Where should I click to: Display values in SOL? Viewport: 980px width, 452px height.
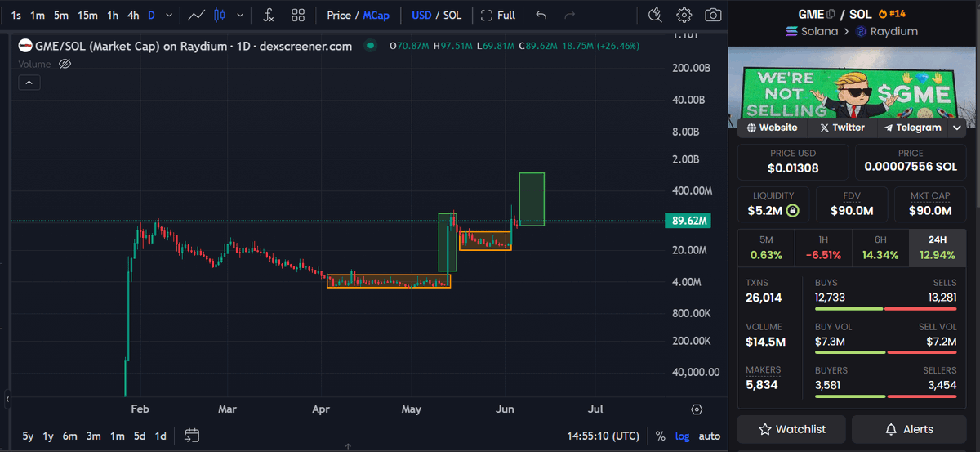coord(452,15)
